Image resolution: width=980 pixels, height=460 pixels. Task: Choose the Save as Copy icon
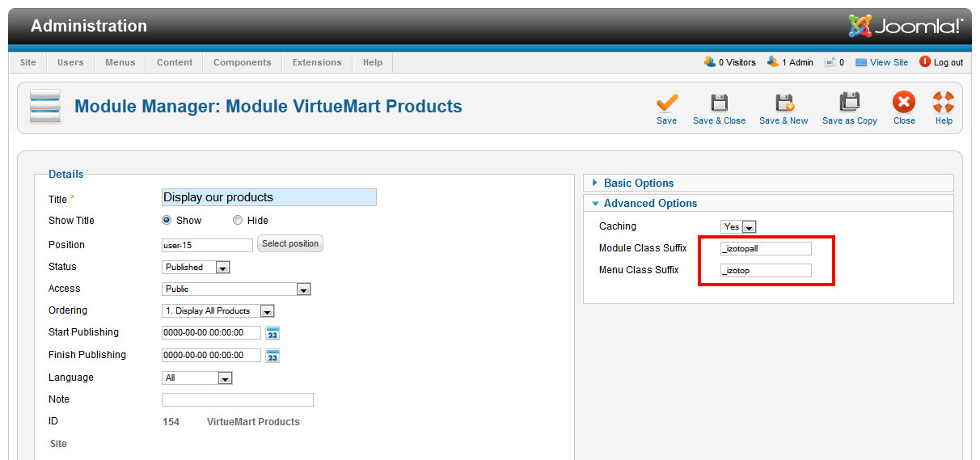point(849,103)
